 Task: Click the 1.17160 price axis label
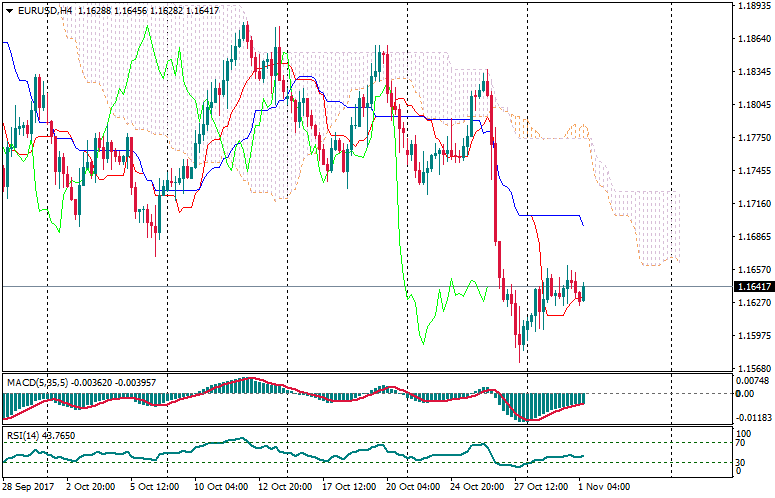[x=754, y=204]
